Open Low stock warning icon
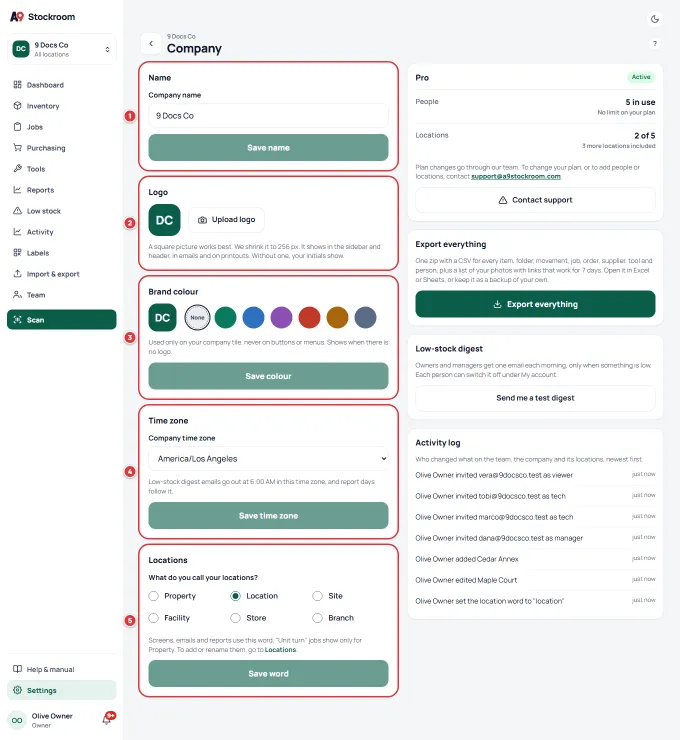 pos(17,211)
